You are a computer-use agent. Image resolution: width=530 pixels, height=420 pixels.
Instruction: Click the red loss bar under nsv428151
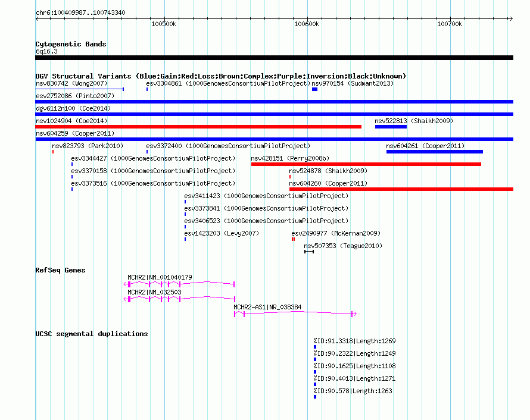pos(366,164)
